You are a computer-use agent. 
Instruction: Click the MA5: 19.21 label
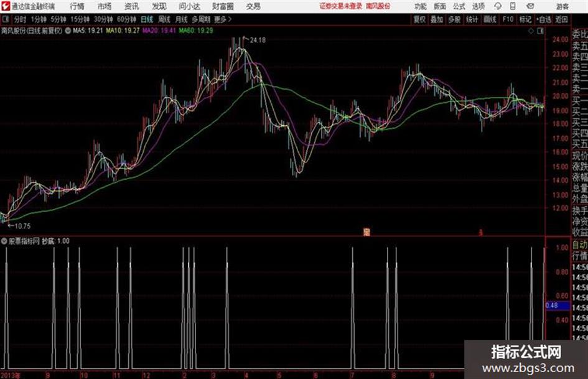click(x=88, y=30)
